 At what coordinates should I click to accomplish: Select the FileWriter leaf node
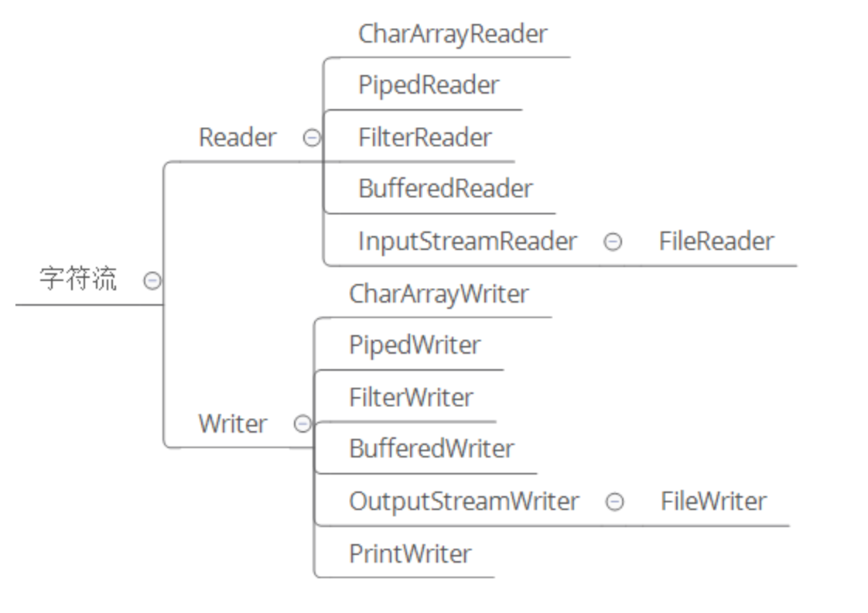pyautogui.click(x=713, y=502)
